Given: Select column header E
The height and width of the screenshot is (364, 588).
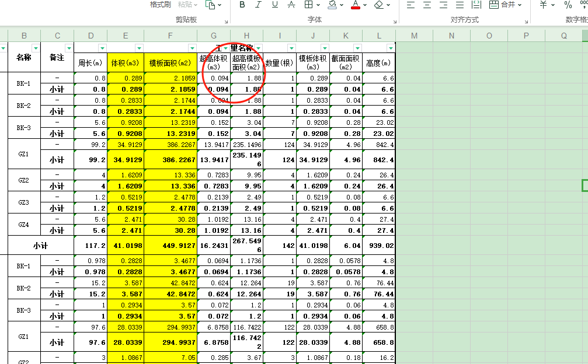Looking at the screenshot, I should [x=126, y=36].
